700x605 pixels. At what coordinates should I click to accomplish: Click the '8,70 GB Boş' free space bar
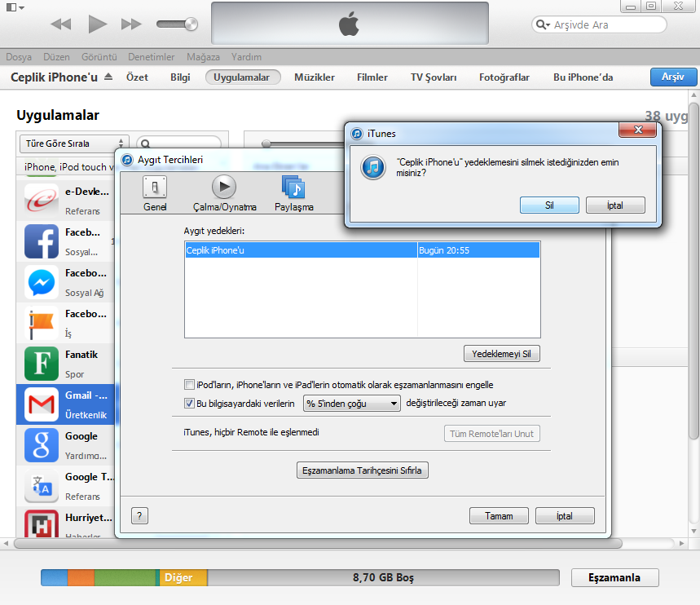click(x=384, y=577)
